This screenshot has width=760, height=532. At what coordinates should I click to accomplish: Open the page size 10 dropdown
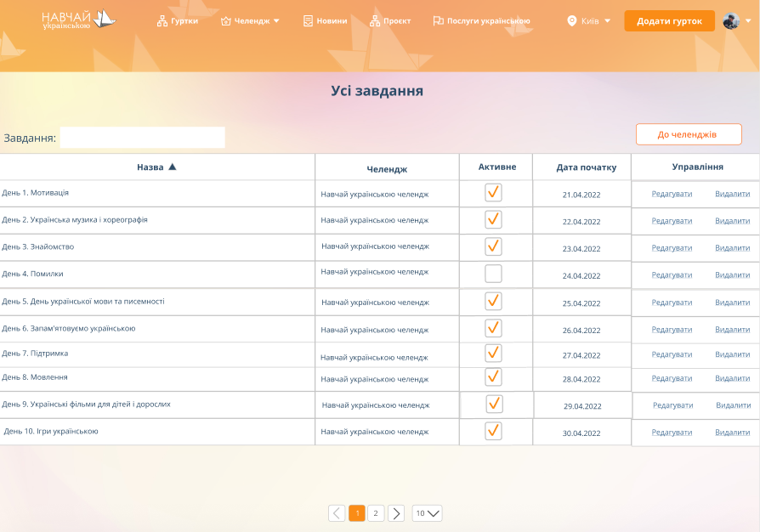point(427,513)
